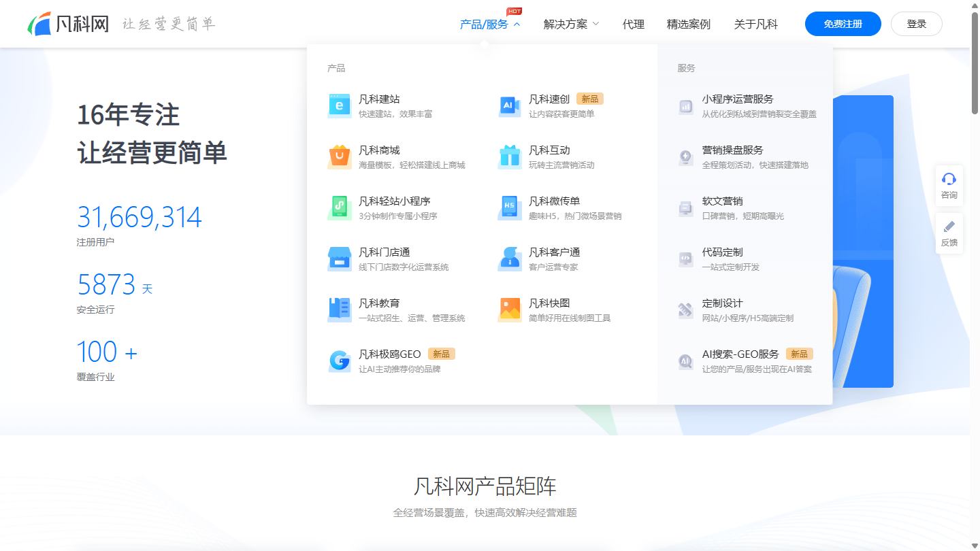Click the 凡科互动 link text
Image resolution: width=980 pixels, height=551 pixels.
point(549,150)
